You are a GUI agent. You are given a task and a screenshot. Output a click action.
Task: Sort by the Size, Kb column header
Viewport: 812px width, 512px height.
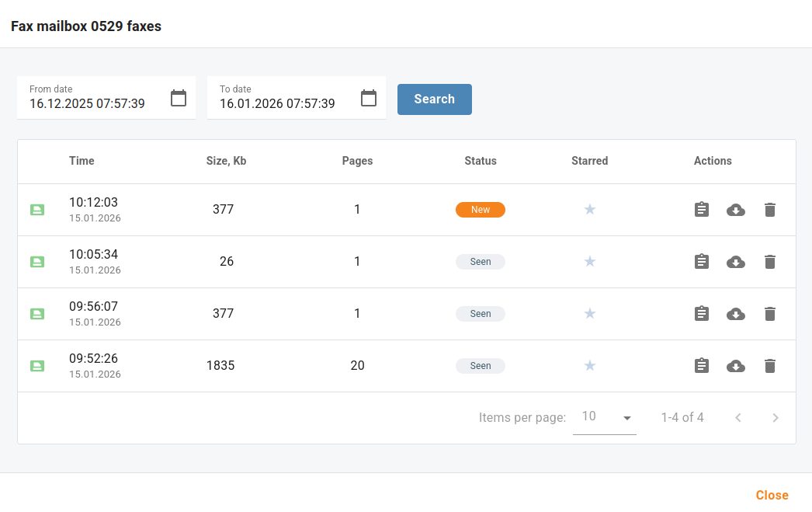coord(226,161)
